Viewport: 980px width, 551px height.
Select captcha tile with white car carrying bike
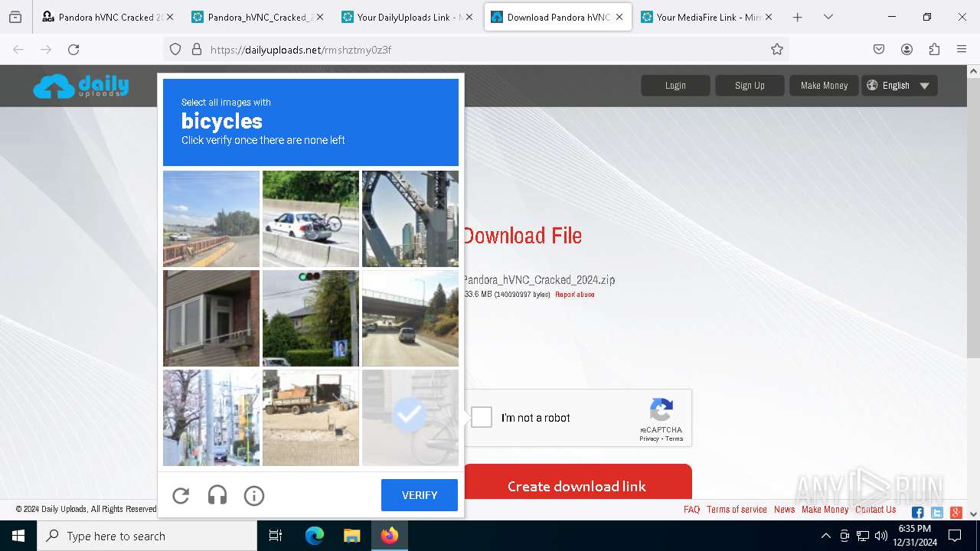(x=311, y=219)
